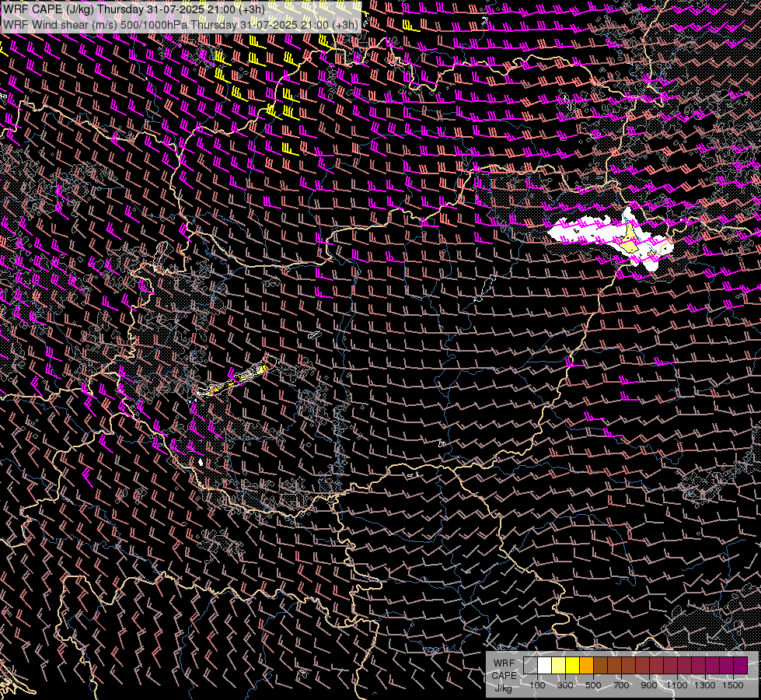Image resolution: width=761 pixels, height=700 pixels.
Task: Click the legend value 300
Action: 565,685
